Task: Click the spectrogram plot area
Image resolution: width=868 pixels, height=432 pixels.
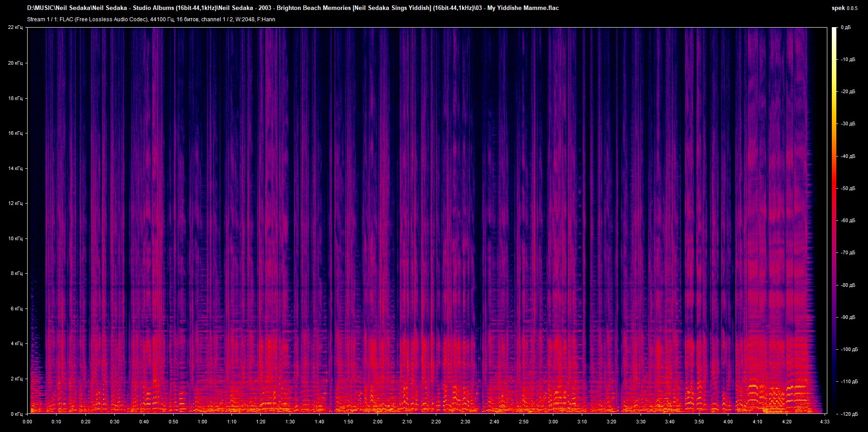Action: click(x=426, y=220)
